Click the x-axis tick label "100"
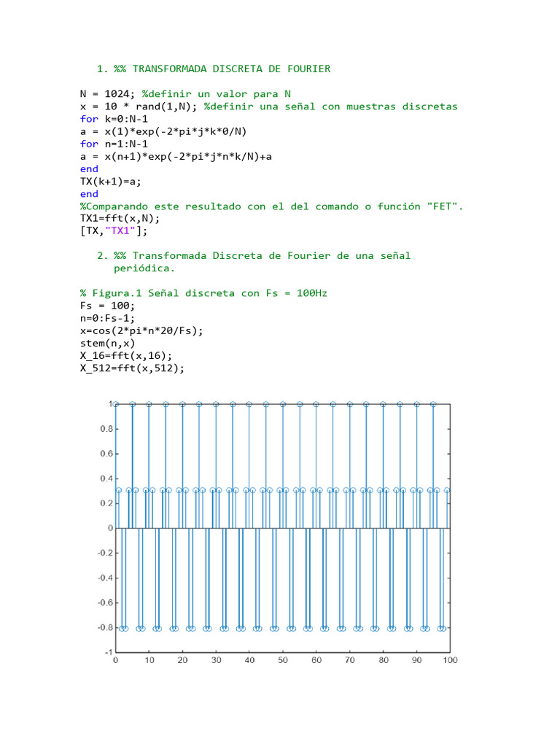Viewport: 560px width, 747px height. tap(450, 660)
